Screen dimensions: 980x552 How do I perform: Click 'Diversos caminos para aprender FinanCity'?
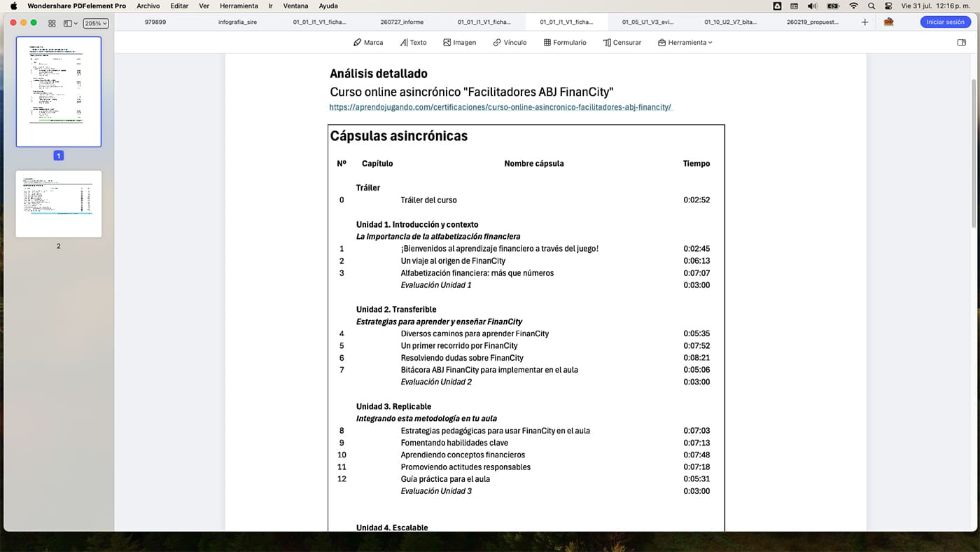point(475,334)
